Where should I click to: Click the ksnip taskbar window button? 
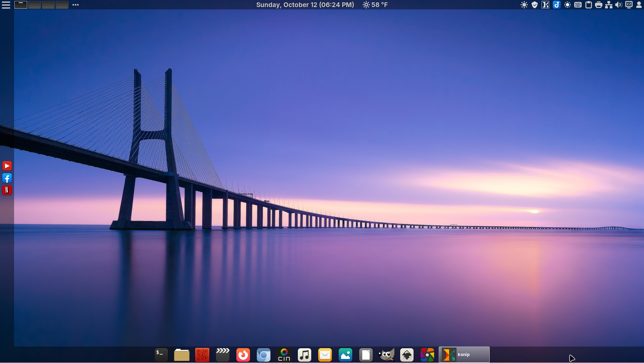pyautogui.click(x=464, y=355)
